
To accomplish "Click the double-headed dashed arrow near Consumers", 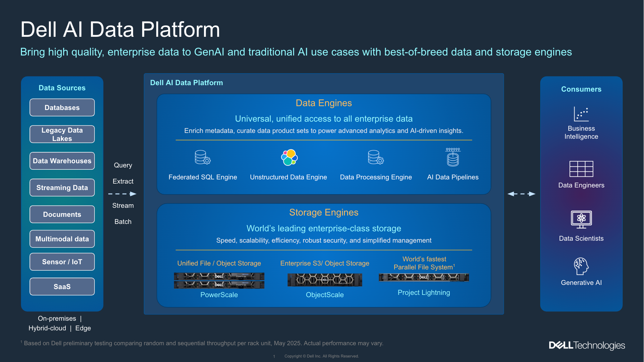I will coord(522,194).
